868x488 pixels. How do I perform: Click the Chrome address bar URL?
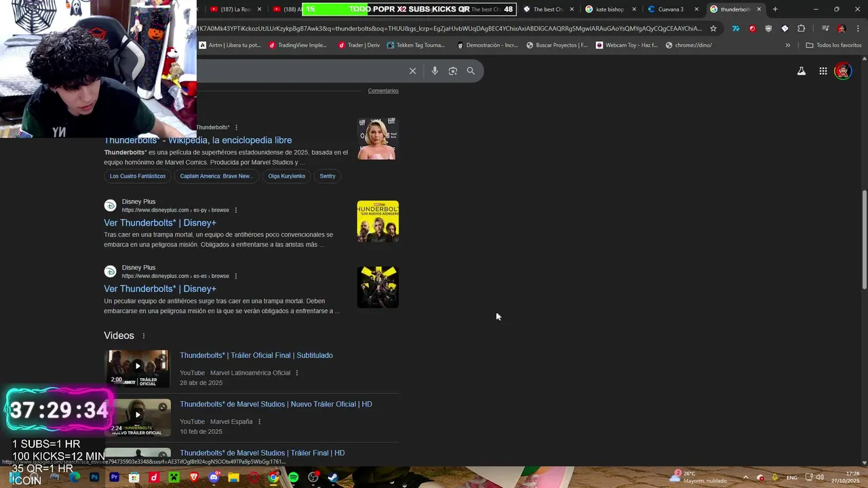click(450, 28)
